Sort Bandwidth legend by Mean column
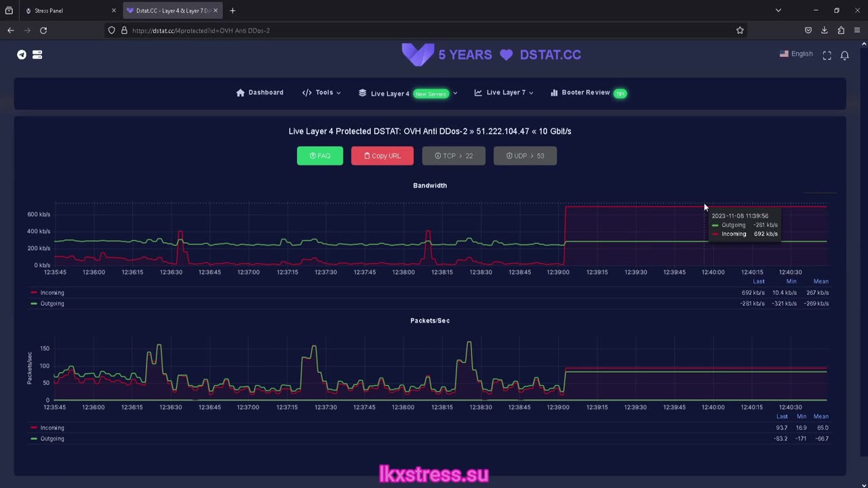This screenshot has height=488, width=868. tap(821, 281)
